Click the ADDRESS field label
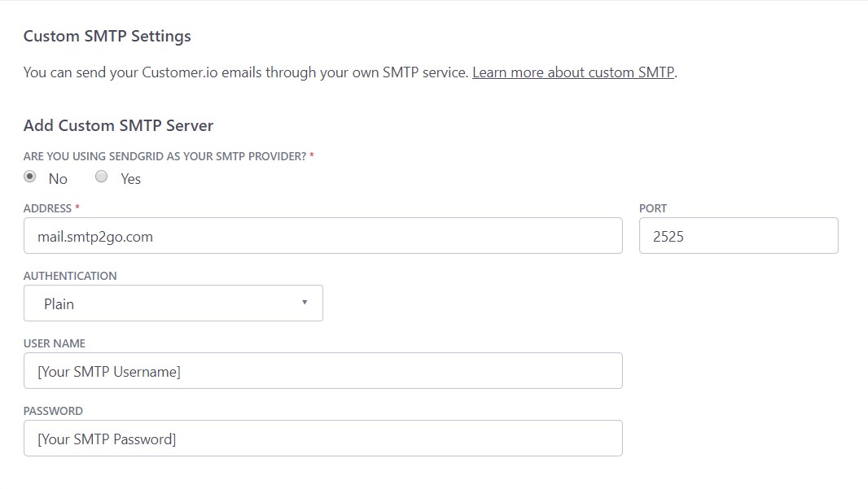Screen dimensions: 868x489 [48, 208]
